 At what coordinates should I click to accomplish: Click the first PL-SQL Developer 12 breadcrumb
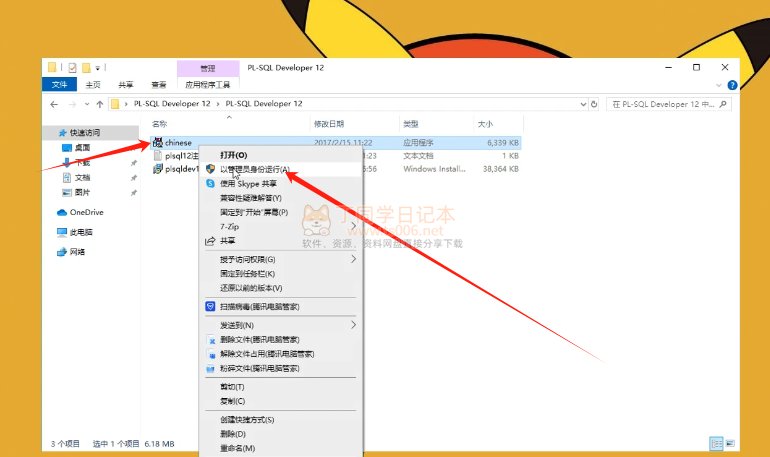172,104
